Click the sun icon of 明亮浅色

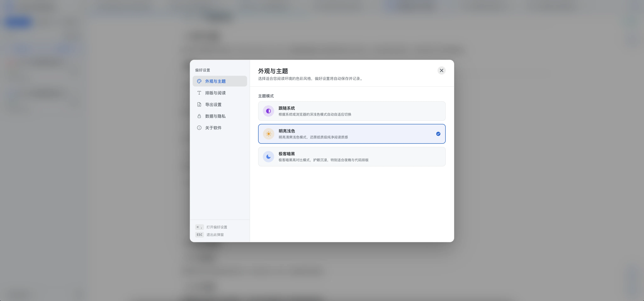point(268,134)
